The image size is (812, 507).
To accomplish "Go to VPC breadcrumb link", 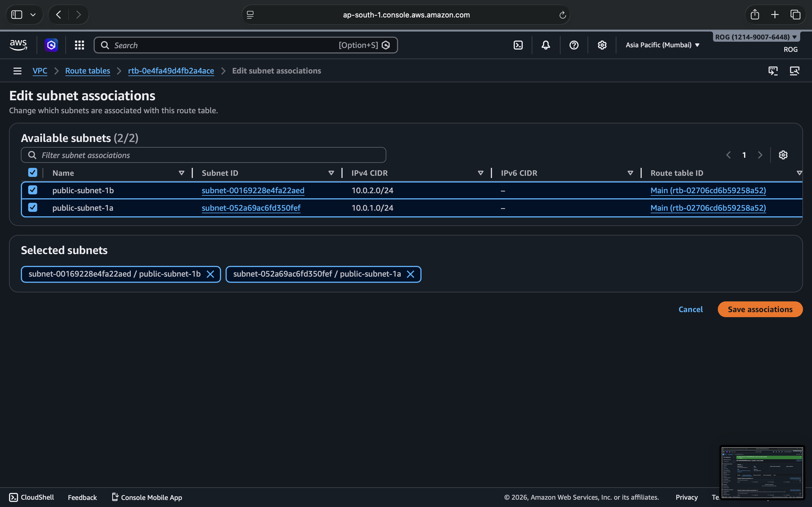I will (39, 71).
